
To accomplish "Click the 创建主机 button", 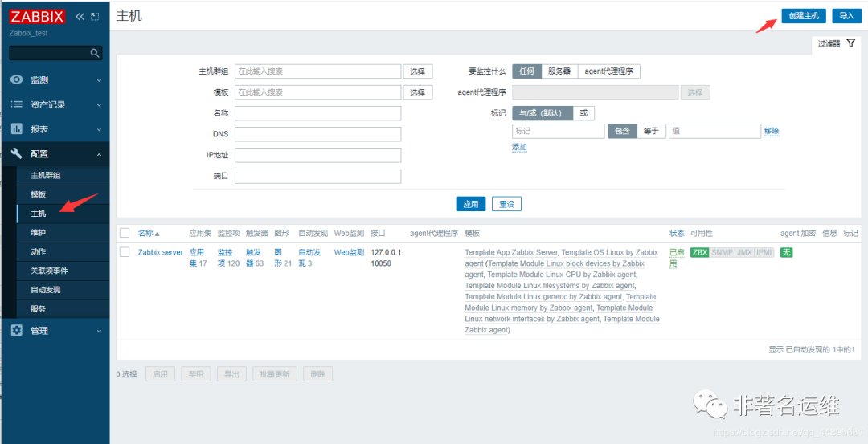I will (804, 16).
